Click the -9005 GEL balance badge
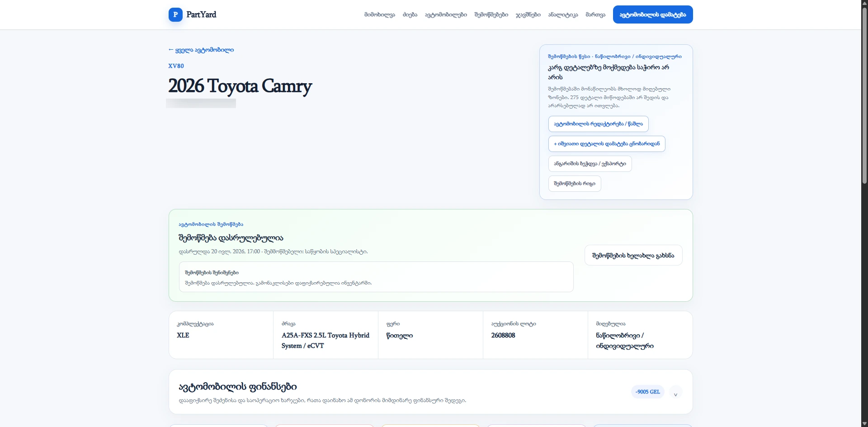868x427 pixels. (x=647, y=392)
